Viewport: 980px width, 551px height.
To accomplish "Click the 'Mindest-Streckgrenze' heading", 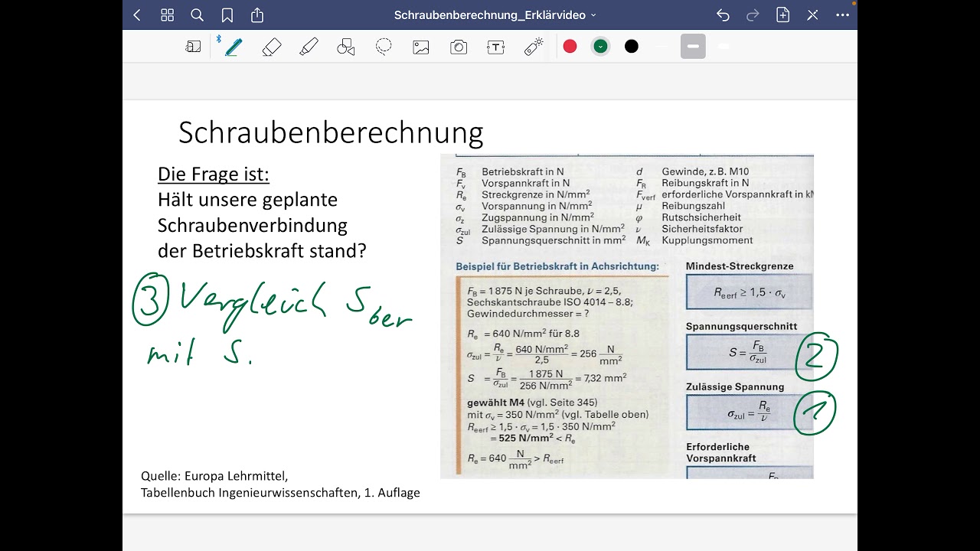I will (740, 266).
